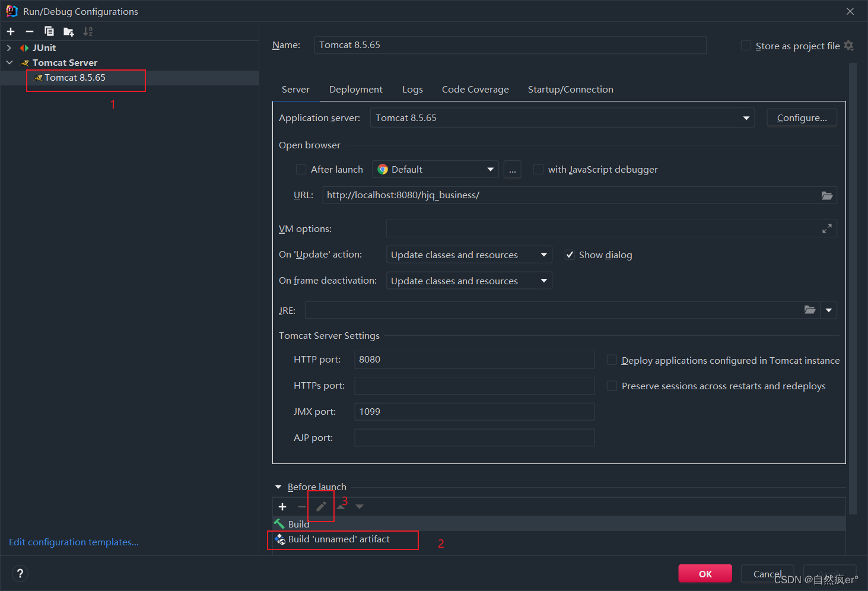
Task: Uncheck the Show dialog option
Action: pos(570,255)
